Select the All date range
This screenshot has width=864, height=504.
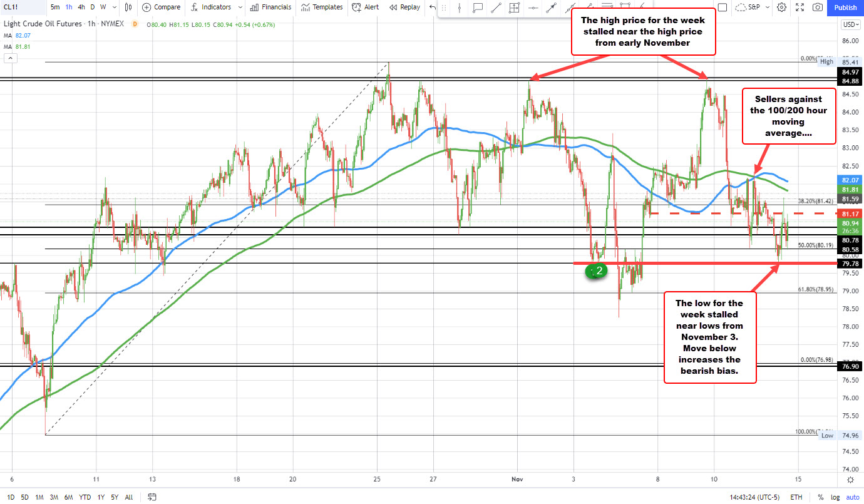pos(129,497)
